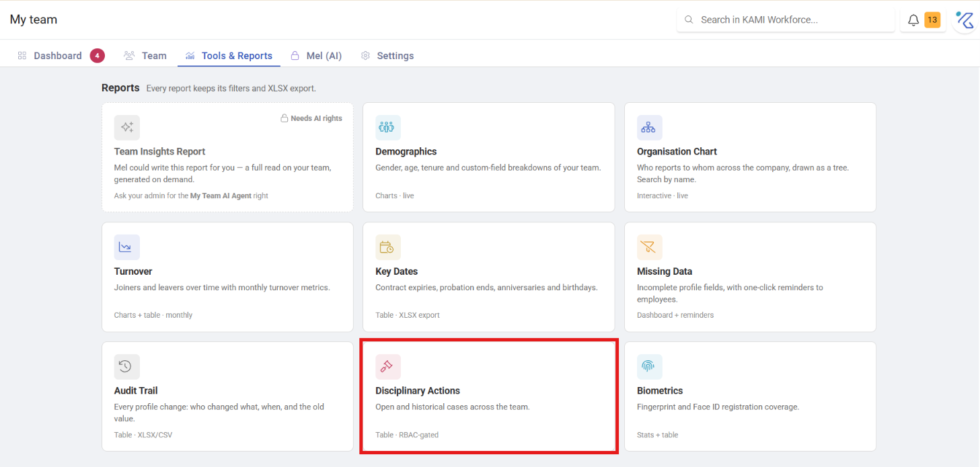Screen dimensions: 980x467
Task: Click the Turnover line chart icon
Action: tap(126, 247)
